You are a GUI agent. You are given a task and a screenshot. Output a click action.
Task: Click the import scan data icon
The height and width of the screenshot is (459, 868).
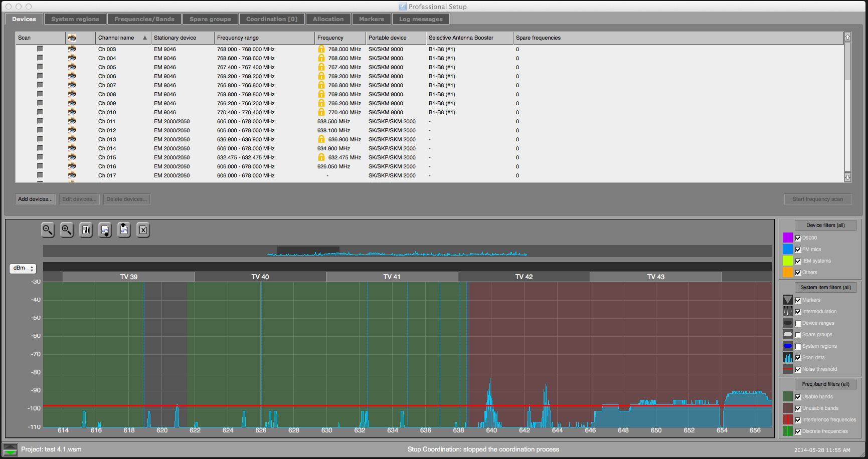(x=105, y=230)
